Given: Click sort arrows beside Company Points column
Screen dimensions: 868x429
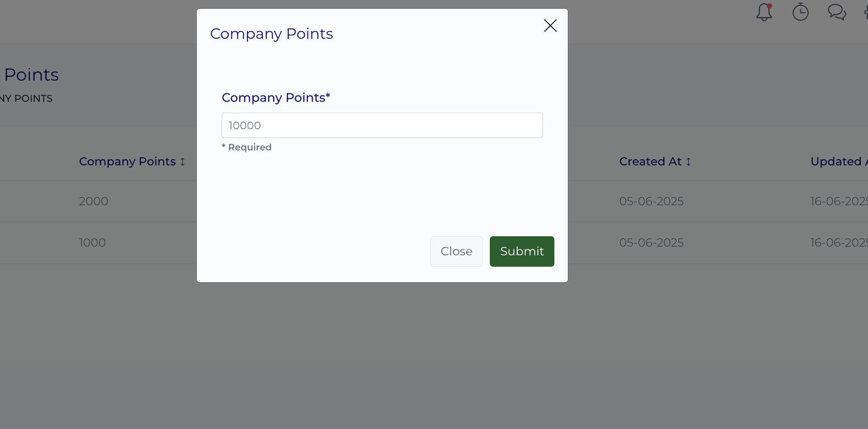Looking at the screenshot, I should 182,162.
